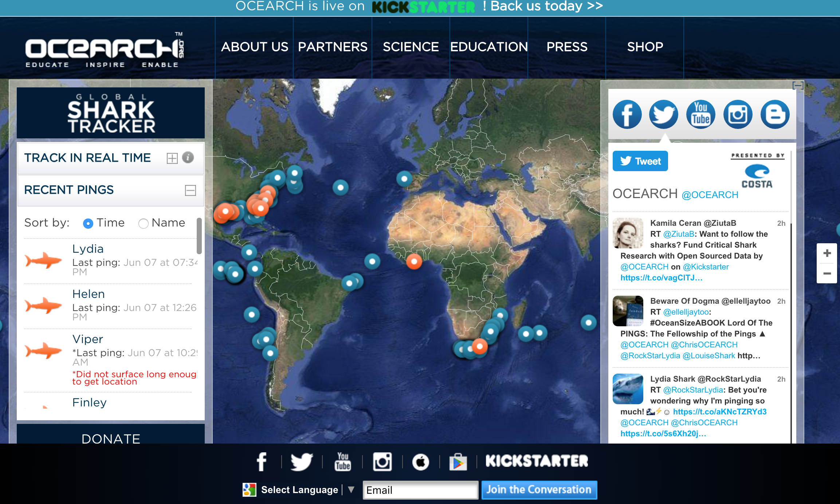Sort recent pings by Time
Image resolution: width=840 pixels, height=504 pixels.
pyautogui.click(x=88, y=223)
